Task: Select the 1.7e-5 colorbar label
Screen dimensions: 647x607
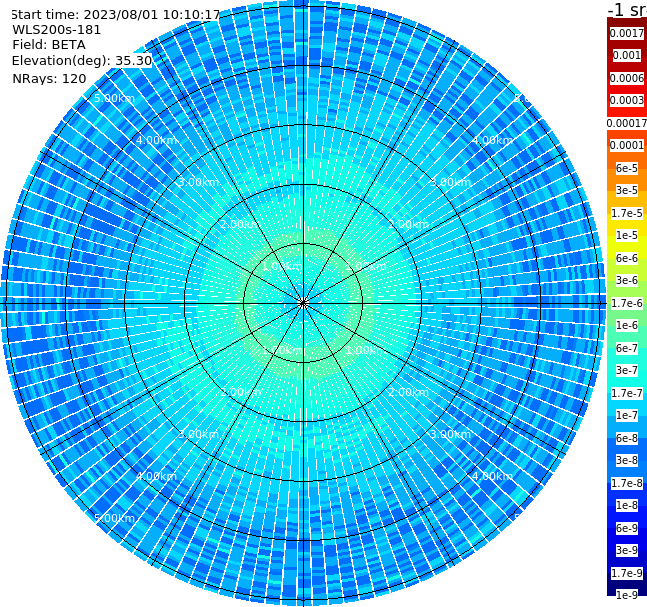Action: coord(627,213)
